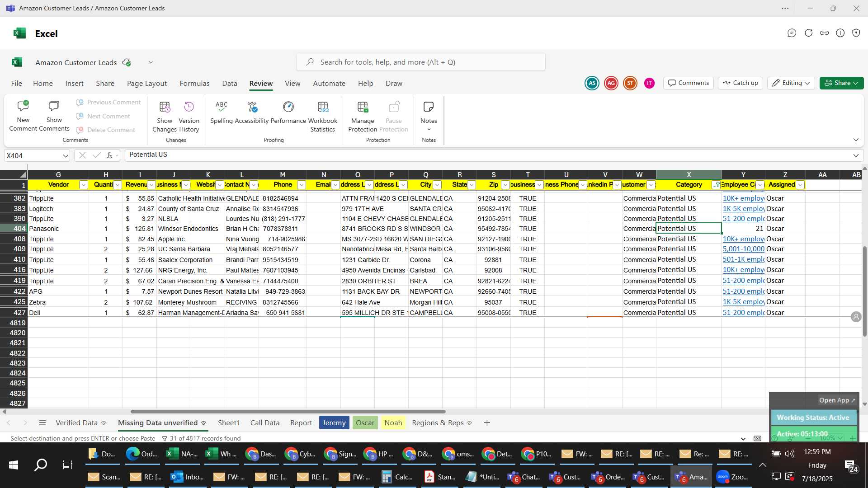Click the presence avatar beside row 4819
The height and width of the screenshot is (488, 868).
click(x=856, y=317)
